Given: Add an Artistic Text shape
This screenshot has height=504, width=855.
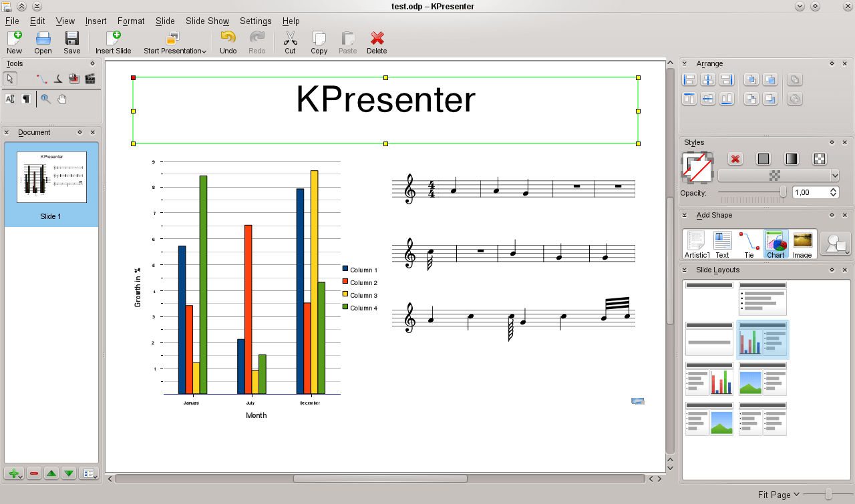Looking at the screenshot, I should (x=696, y=242).
